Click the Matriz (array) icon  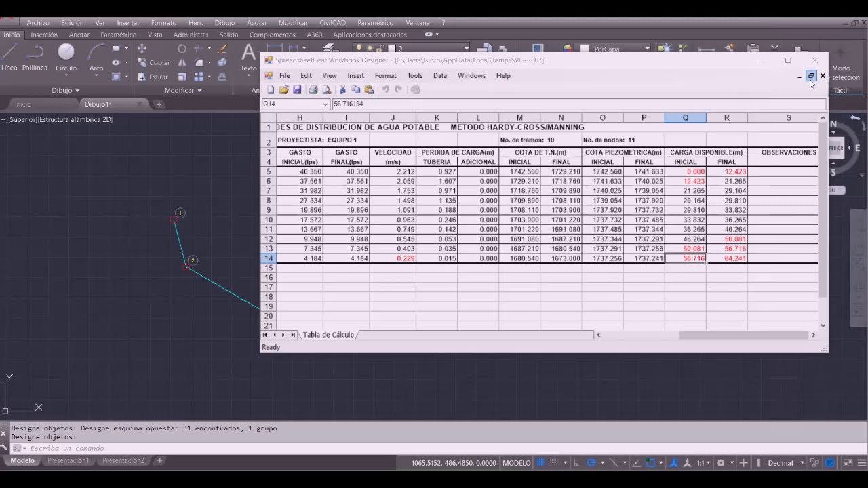point(199,77)
